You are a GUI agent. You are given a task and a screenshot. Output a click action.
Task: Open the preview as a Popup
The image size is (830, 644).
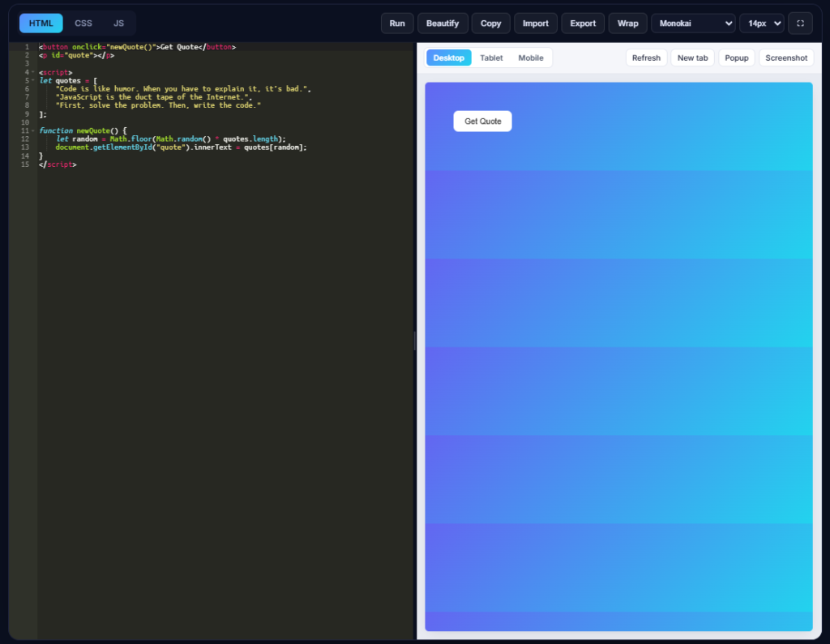pyautogui.click(x=736, y=58)
